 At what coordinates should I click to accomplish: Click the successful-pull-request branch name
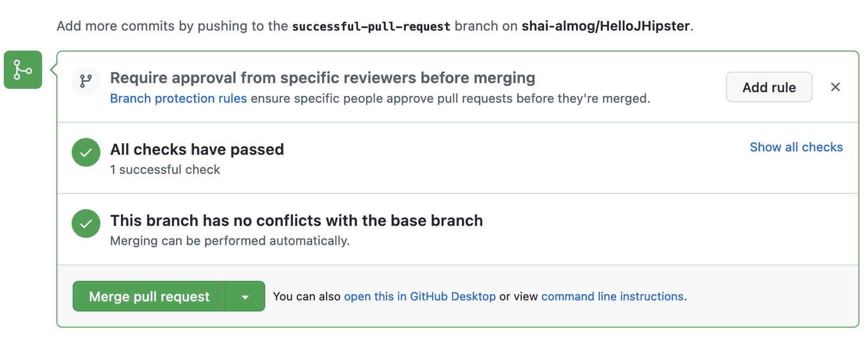[371, 27]
